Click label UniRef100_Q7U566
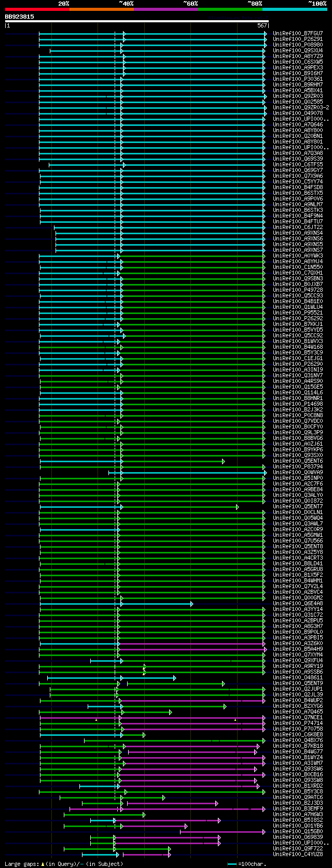 tap(298, 540)
